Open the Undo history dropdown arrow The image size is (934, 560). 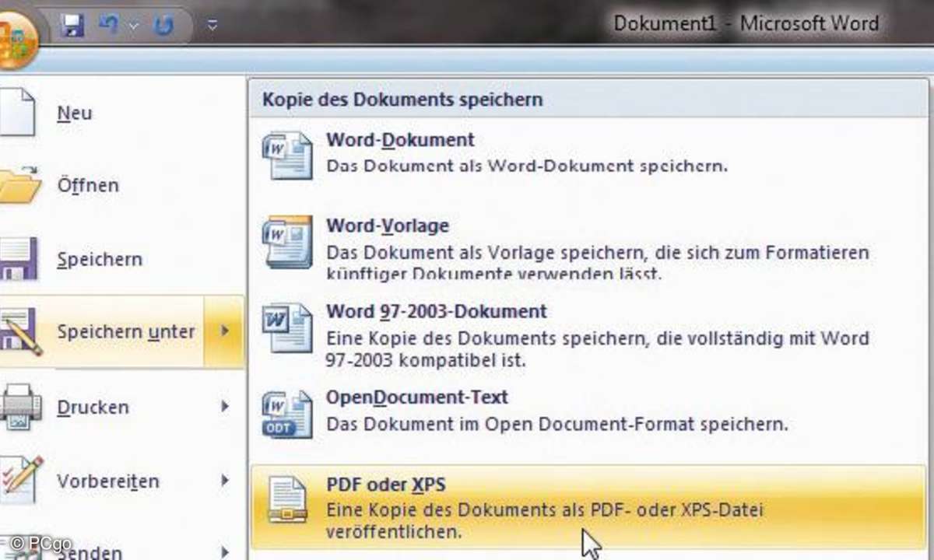pyautogui.click(x=133, y=26)
